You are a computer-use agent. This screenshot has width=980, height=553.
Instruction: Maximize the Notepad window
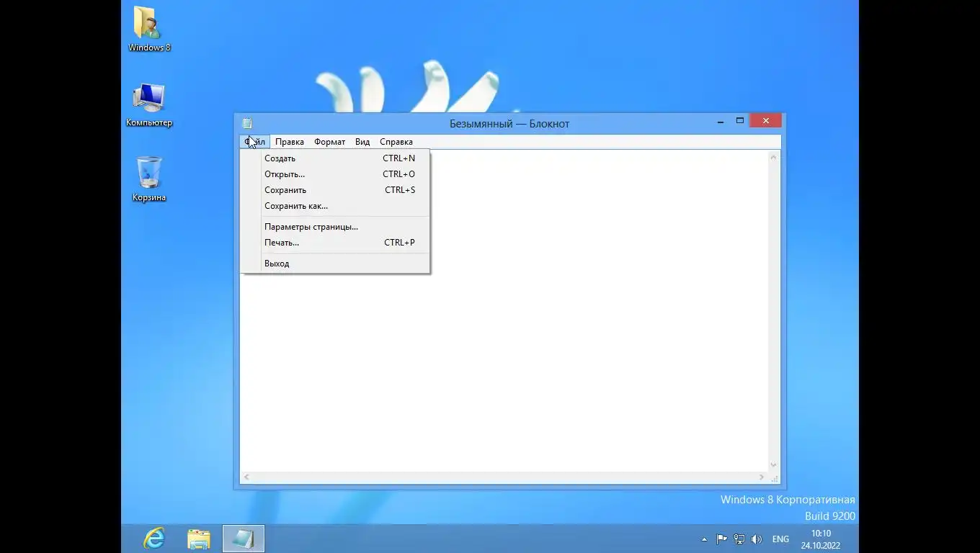(739, 121)
